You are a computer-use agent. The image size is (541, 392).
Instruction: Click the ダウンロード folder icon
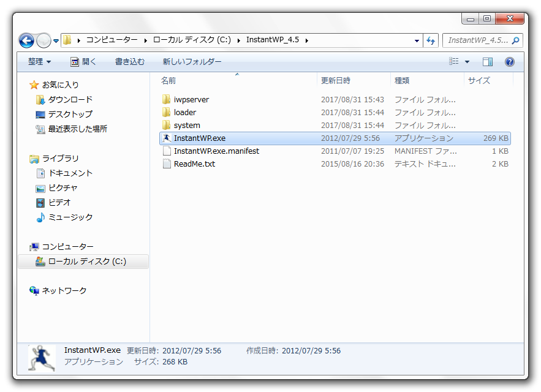[x=40, y=100]
